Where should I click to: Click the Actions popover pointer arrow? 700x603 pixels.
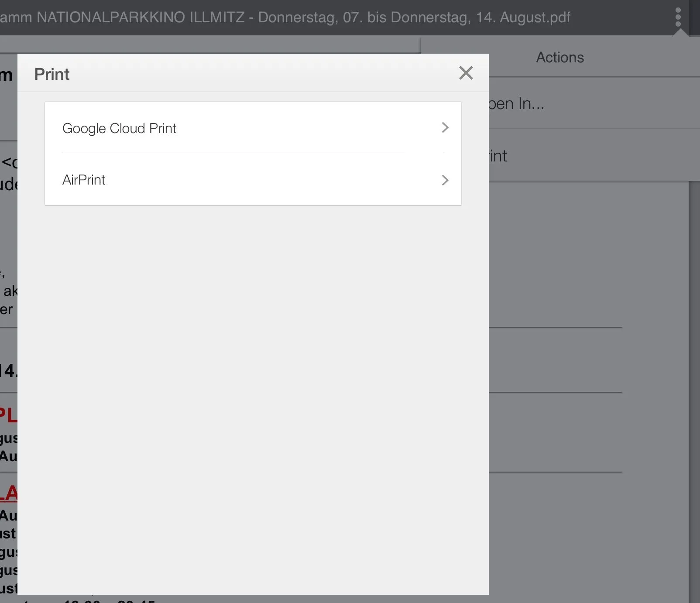[679, 33]
